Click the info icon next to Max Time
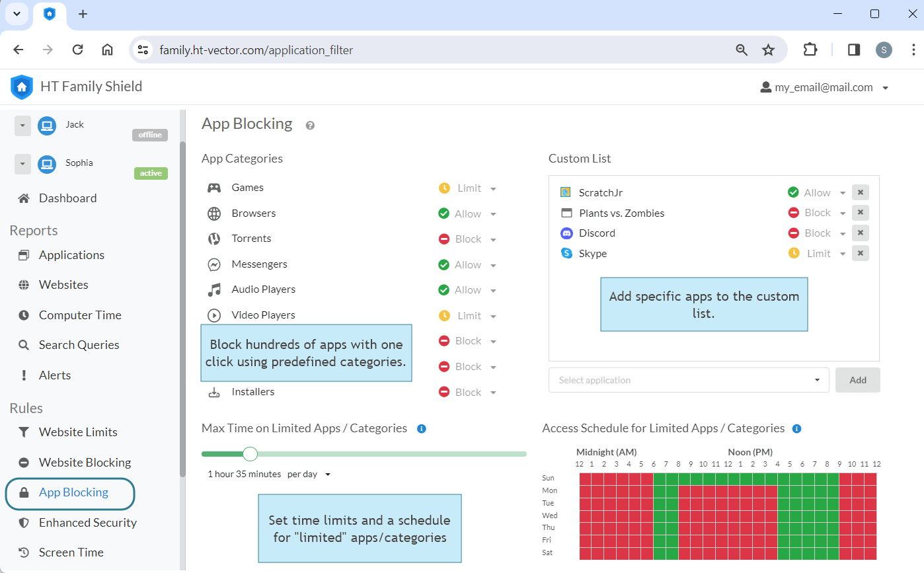 pos(422,429)
